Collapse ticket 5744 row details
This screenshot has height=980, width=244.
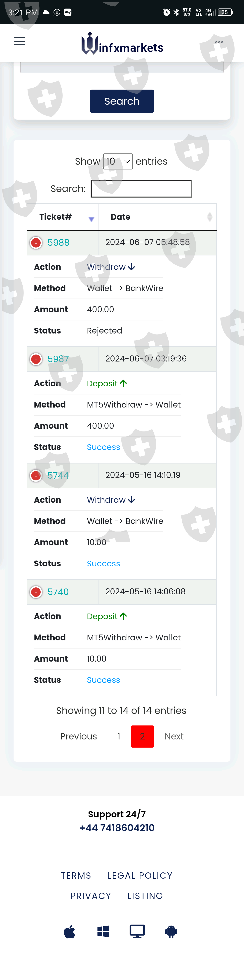(36, 475)
